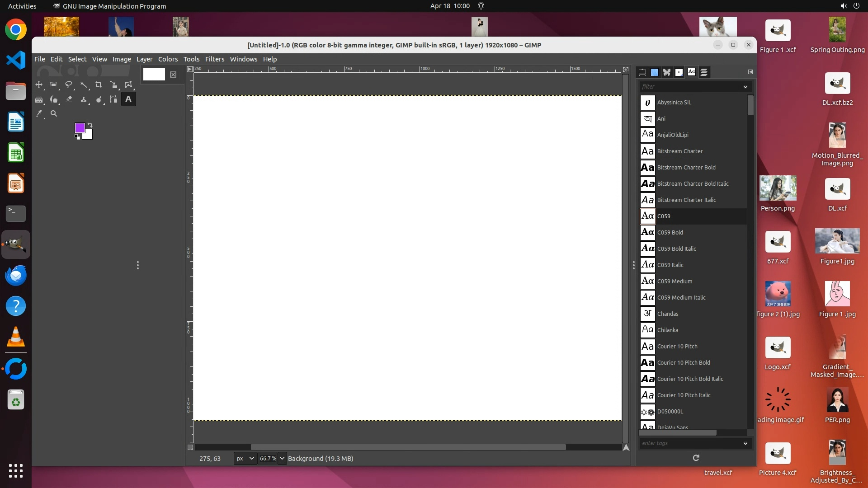Open the zoom percentage dropdown
This screenshot has width=868, height=488.
pyautogui.click(x=282, y=458)
